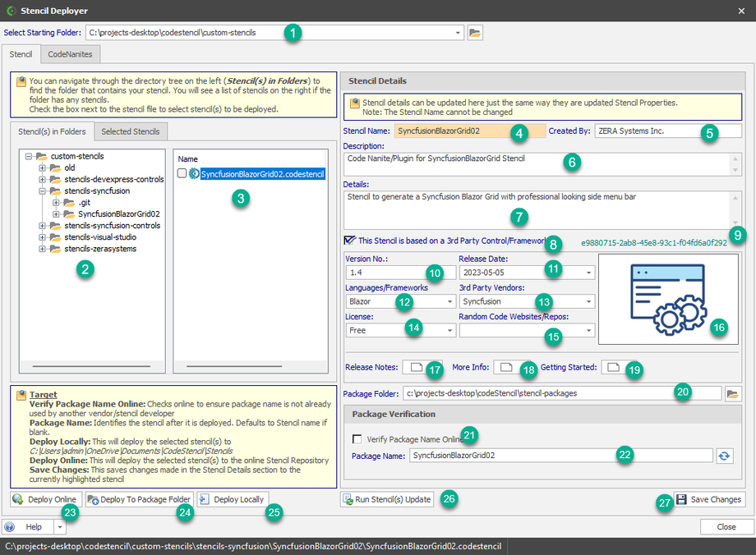Image resolution: width=756 pixels, height=555 pixels.
Task: Expand the stencils-devexpress-controls tree folder
Action: [43, 180]
